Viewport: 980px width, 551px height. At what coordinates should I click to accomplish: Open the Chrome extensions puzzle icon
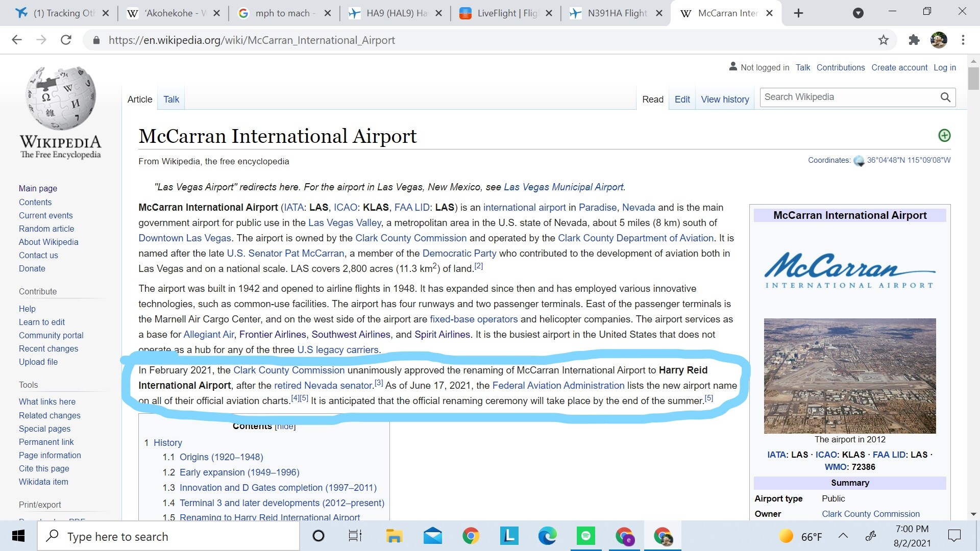tap(914, 40)
